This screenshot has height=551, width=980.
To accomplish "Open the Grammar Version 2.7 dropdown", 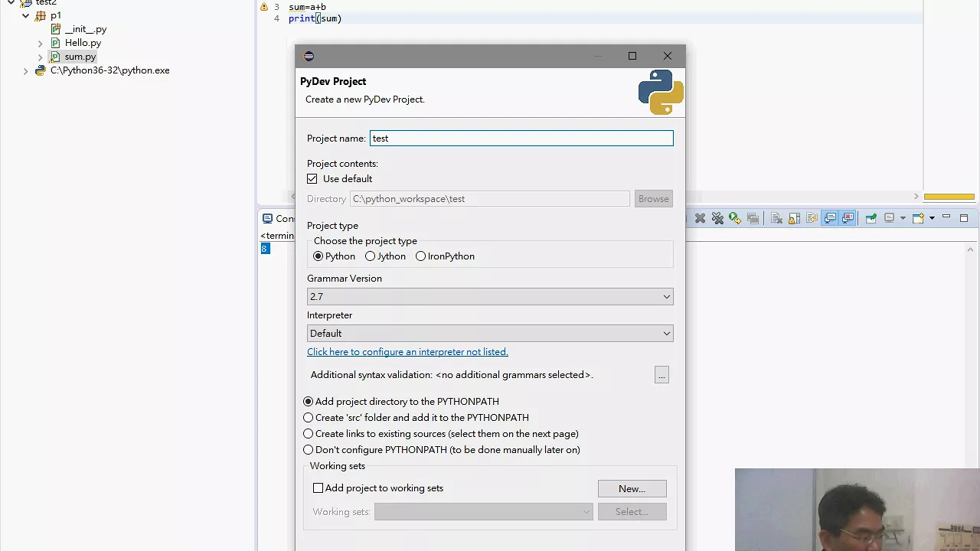I will (490, 297).
